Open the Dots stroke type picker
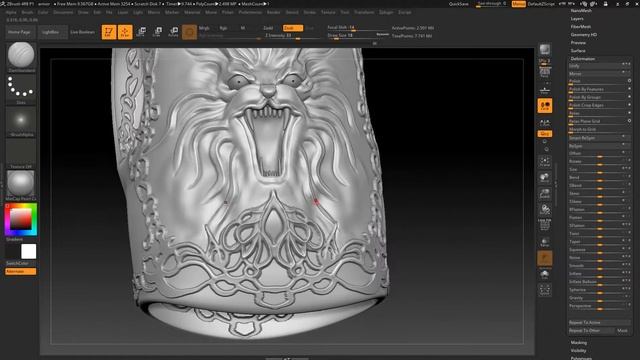The image size is (640, 360). point(21,87)
